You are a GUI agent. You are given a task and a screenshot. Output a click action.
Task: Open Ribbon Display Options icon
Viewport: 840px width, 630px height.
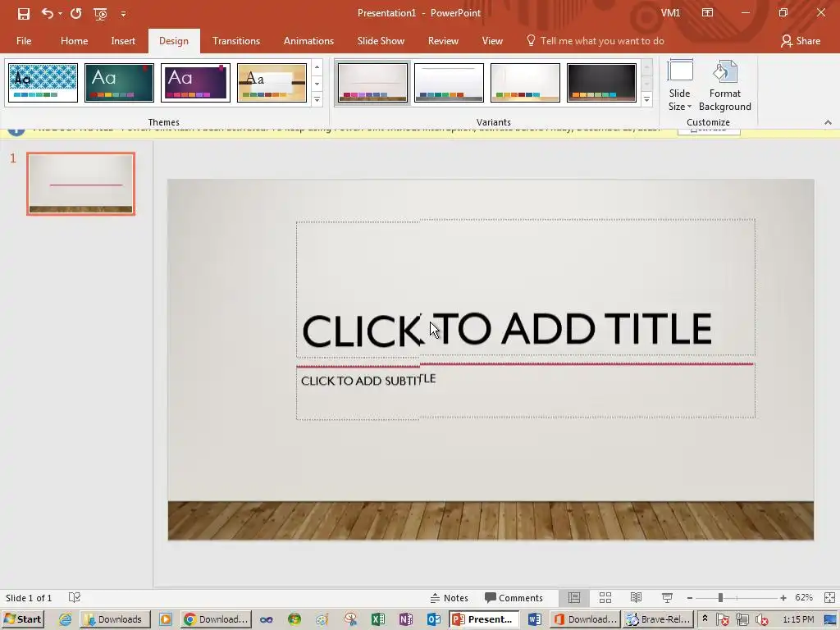(707, 13)
